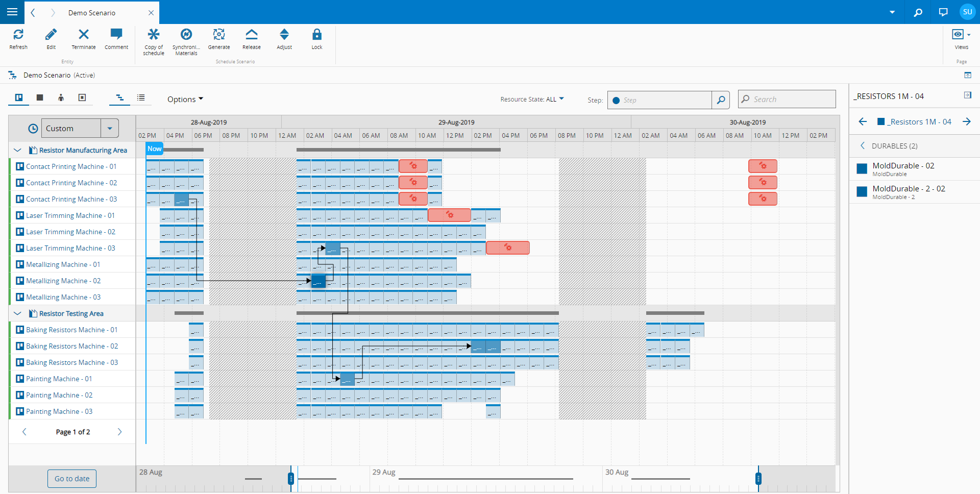980x494 pixels.
Task: Click the Terminate scenario icon
Action: click(x=84, y=34)
